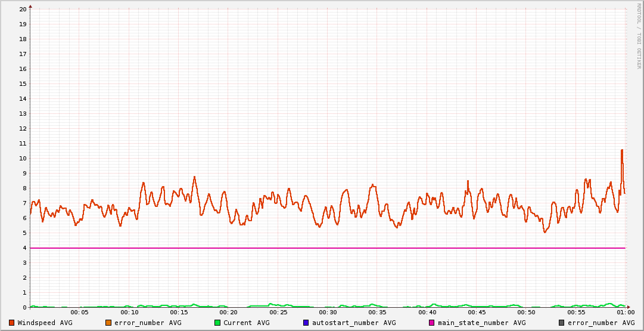Select the Windspeed AVG legend label
The height and width of the screenshot is (331, 644).
pyautogui.click(x=45, y=323)
